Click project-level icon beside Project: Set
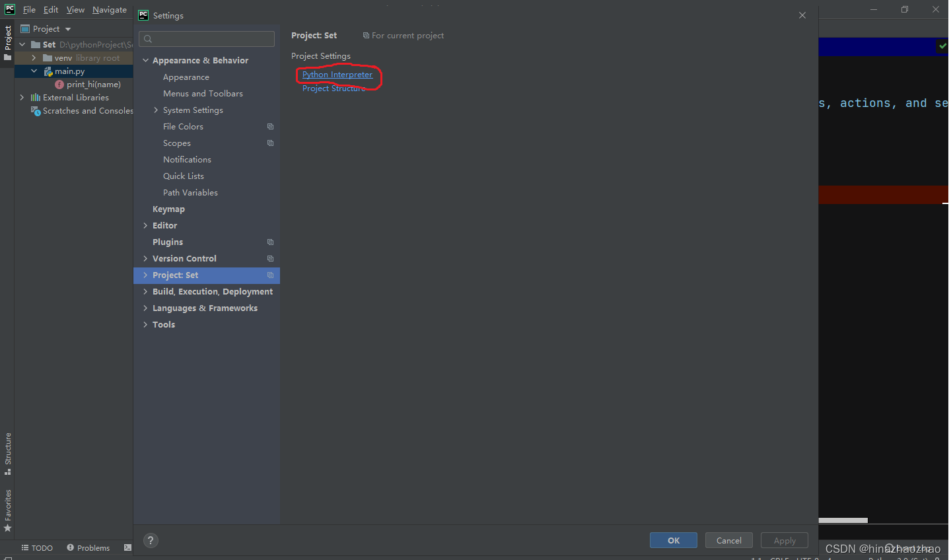 click(x=270, y=275)
